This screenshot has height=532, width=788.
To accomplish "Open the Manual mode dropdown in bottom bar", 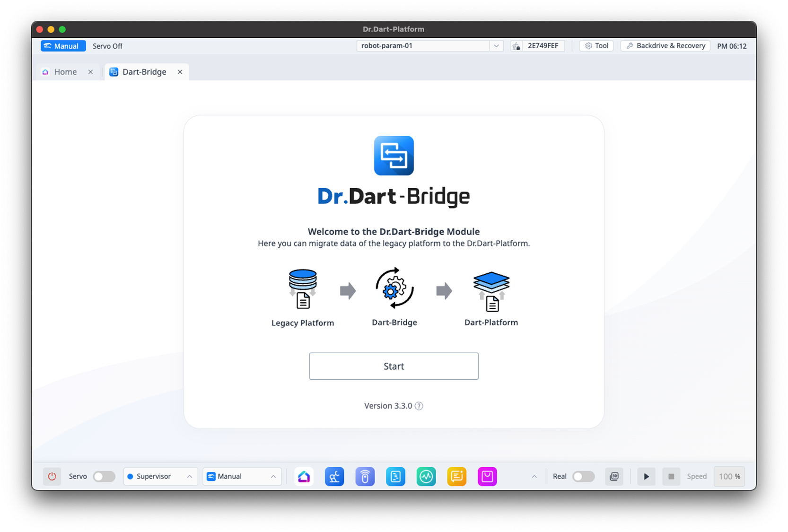I will click(x=242, y=476).
